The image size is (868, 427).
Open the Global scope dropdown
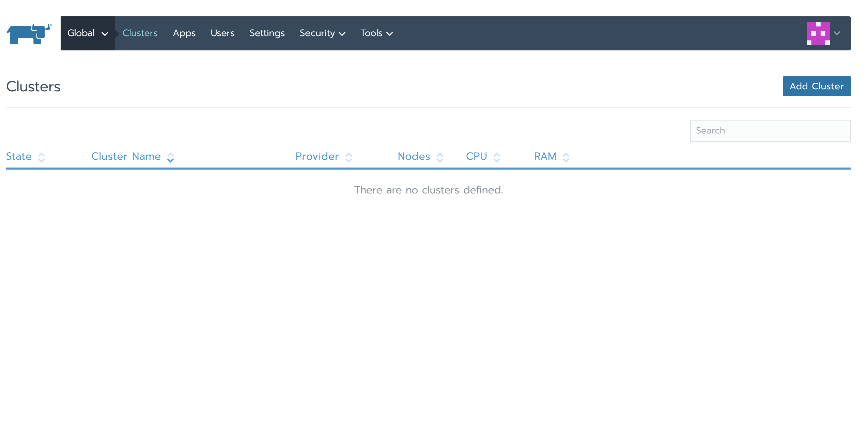coord(88,33)
